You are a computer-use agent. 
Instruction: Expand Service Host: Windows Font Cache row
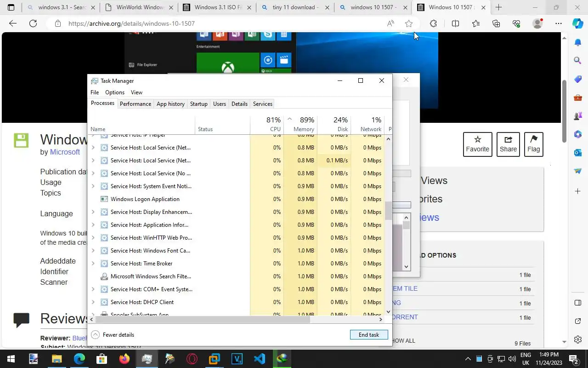click(x=93, y=251)
